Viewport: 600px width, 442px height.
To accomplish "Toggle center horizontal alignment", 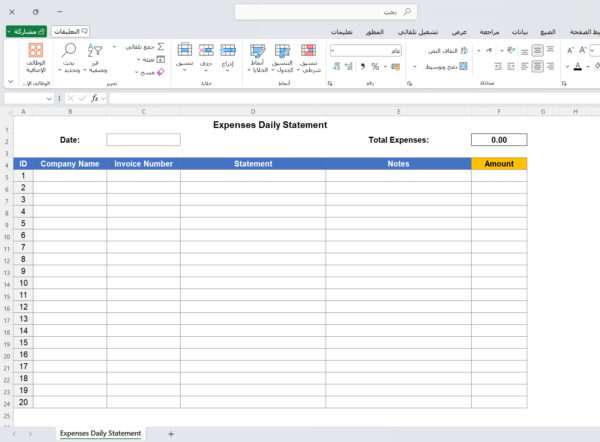I will coord(538,66).
